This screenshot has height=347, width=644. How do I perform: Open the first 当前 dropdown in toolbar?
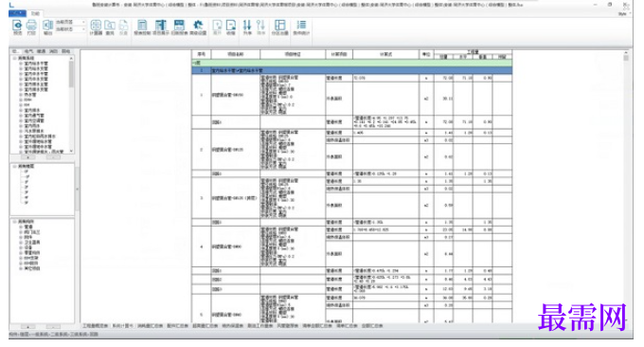point(70,22)
